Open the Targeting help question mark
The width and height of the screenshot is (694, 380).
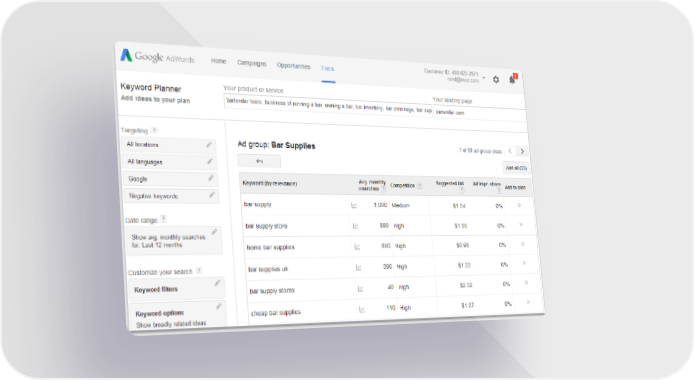pyautogui.click(x=154, y=130)
